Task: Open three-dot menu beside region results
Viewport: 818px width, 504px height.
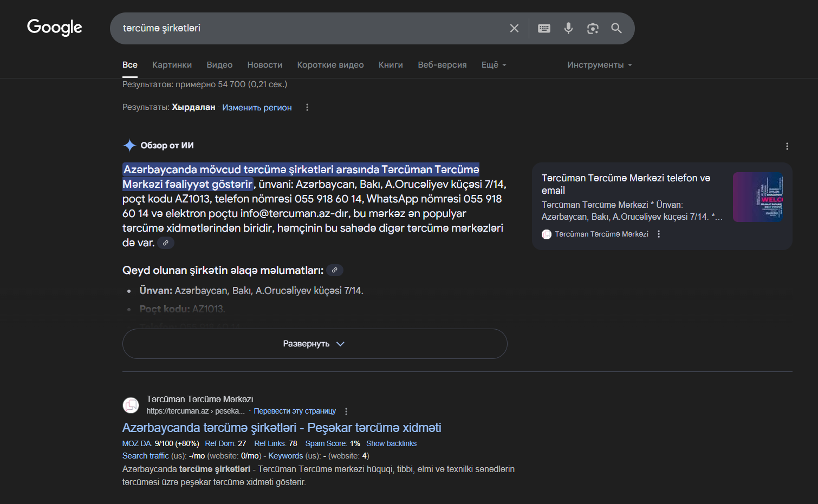Action: [307, 107]
